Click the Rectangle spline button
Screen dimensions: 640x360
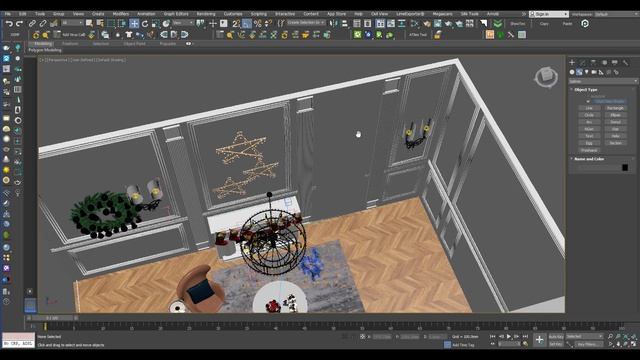pos(615,108)
